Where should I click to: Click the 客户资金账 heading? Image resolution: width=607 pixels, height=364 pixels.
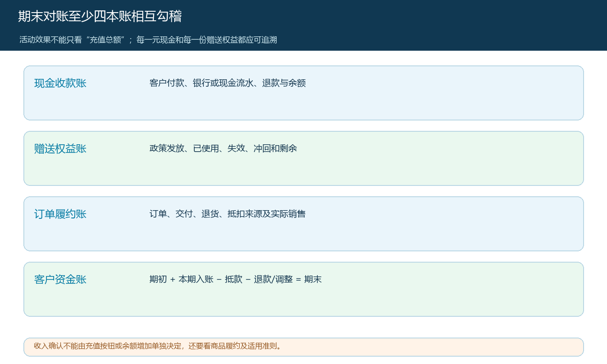coord(60,279)
